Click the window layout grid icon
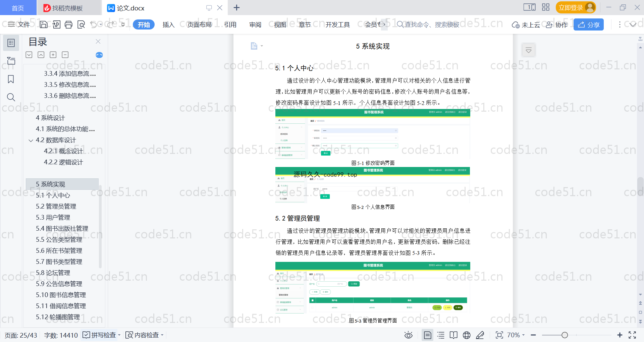This screenshot has height=342, width=644. click(546, 7)
